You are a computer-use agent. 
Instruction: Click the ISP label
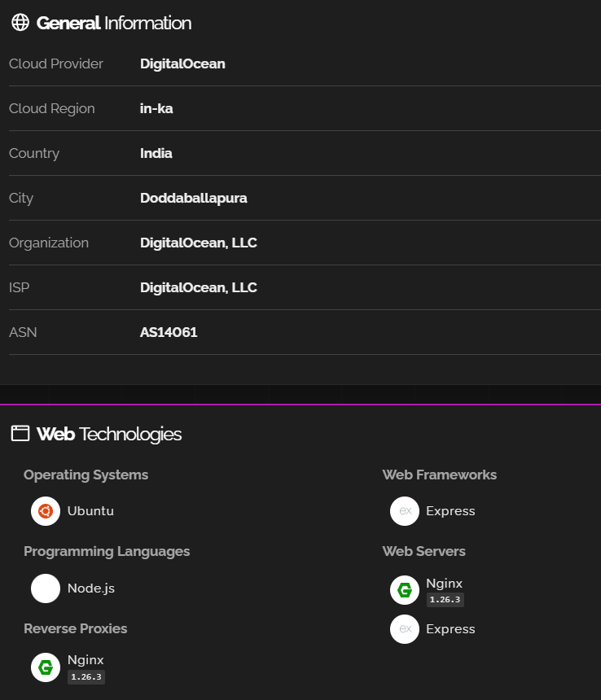[x=20, y=287]
